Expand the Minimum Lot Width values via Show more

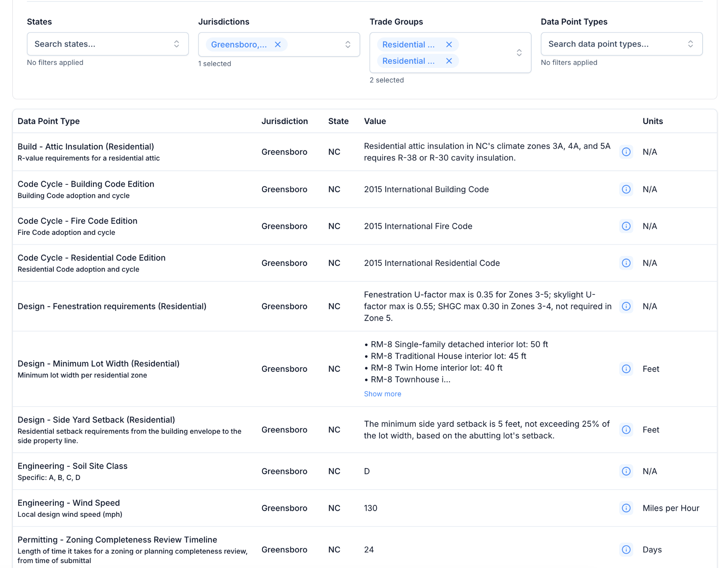point(382,394)
